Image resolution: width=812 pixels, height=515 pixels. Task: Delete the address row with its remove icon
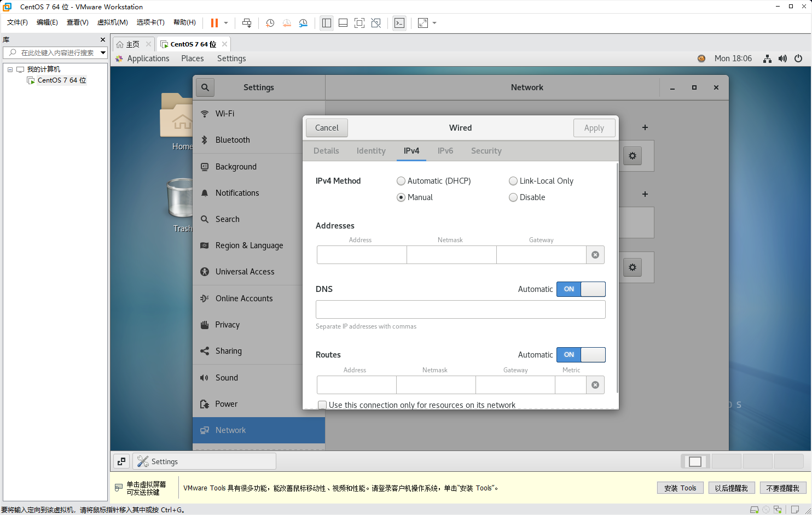(x=595, y=255)
